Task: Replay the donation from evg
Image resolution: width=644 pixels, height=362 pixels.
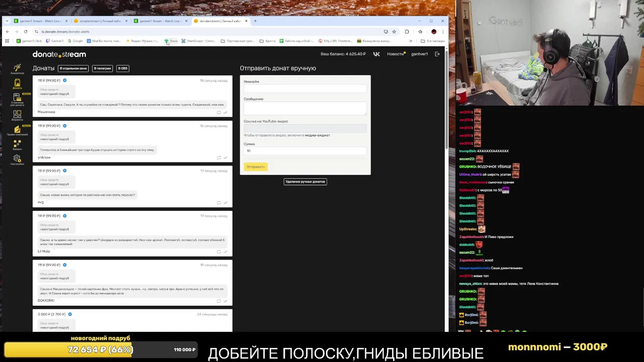Action: tap(218, 203)
